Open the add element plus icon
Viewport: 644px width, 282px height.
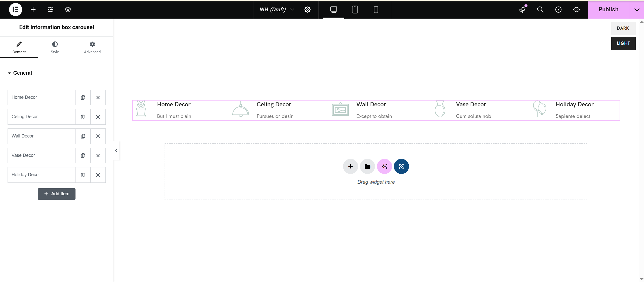click(x=33, y=10)
